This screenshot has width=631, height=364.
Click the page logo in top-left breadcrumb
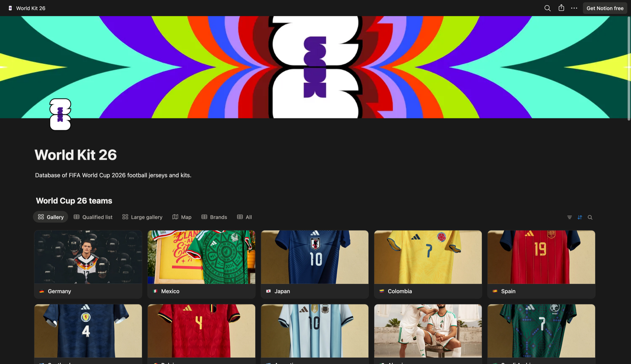click(x=10, y=8)
